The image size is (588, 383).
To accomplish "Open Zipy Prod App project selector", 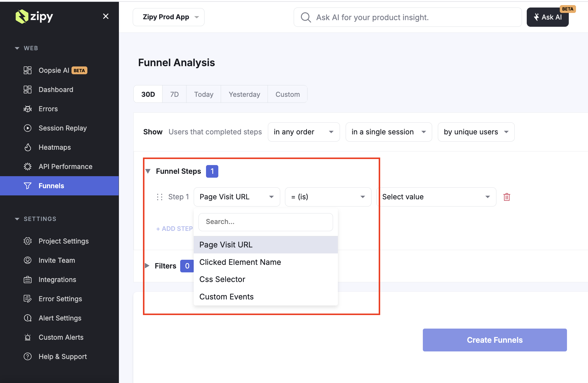I will click(x=168, y=17).
